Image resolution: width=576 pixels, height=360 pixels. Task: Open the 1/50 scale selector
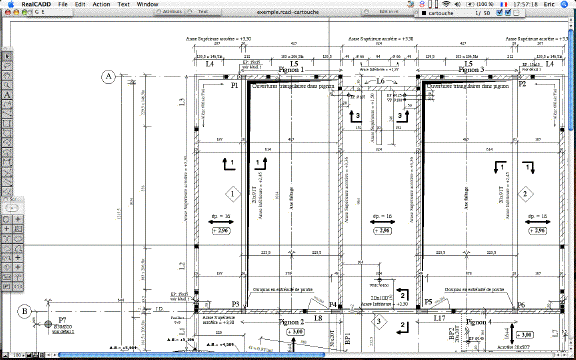482,13
